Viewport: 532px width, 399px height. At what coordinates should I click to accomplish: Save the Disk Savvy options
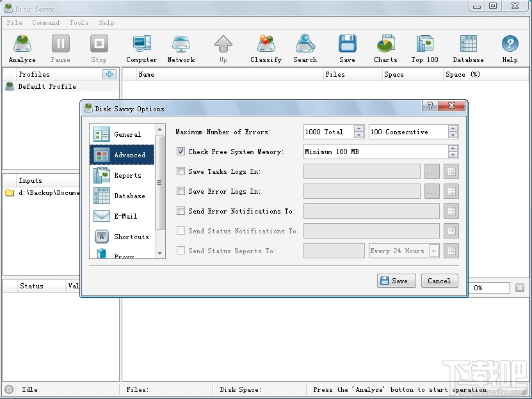(x=396, y=281)
